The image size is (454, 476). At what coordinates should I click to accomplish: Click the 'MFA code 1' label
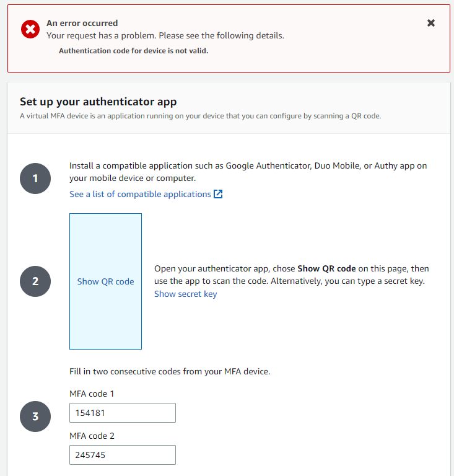tap(92, 394)
